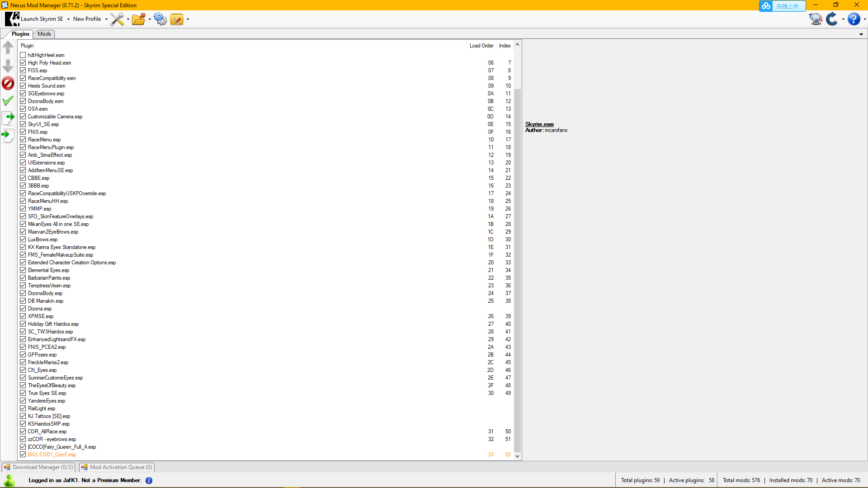Open the game folder icon
Image resolution: width=868 pixels, height=488 pixels.
(x=139, y=19)
